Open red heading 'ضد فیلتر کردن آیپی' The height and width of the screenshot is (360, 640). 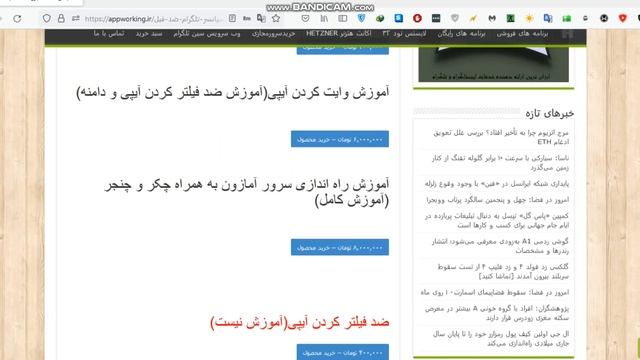300,322
